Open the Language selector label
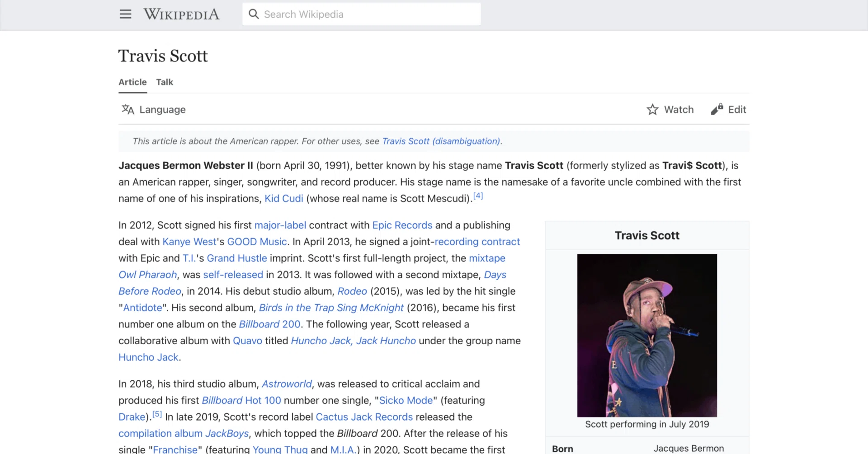The image size is (868, 454). pos(162,109)
